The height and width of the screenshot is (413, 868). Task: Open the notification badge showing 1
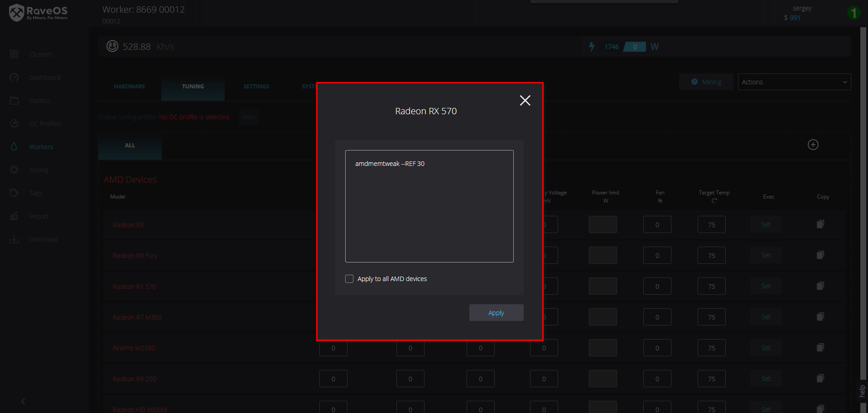854,13
